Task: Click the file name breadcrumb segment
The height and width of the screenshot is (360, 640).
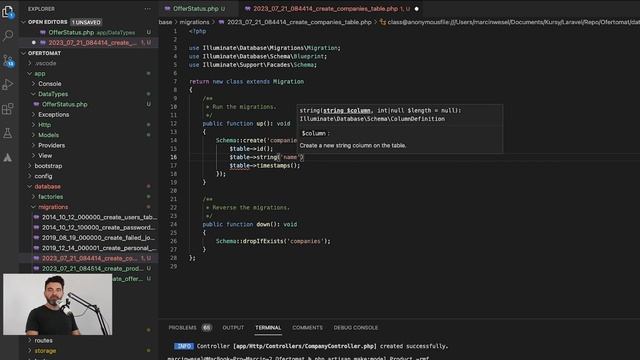Action: click(x=299, y=22)
